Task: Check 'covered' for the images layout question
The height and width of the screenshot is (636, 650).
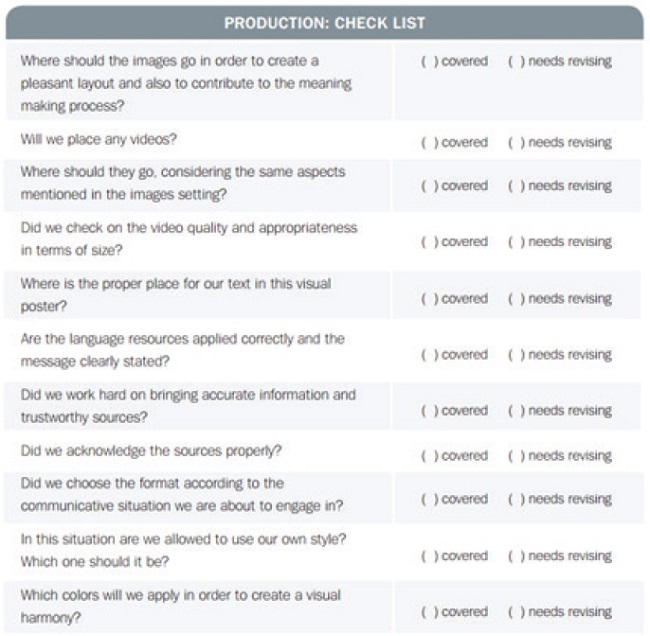Action: pos(426,62)
